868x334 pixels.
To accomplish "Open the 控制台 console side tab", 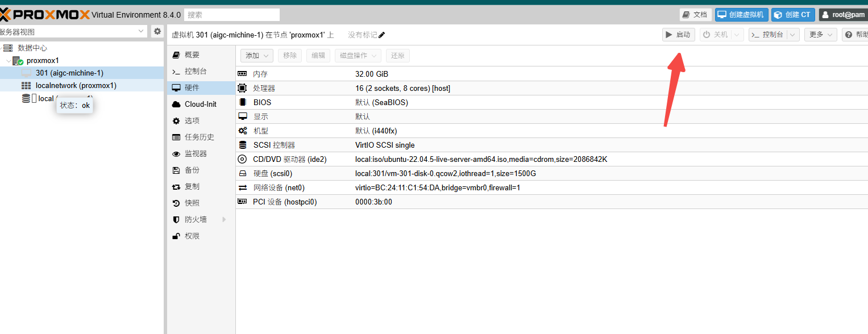I will click(201, 71).
